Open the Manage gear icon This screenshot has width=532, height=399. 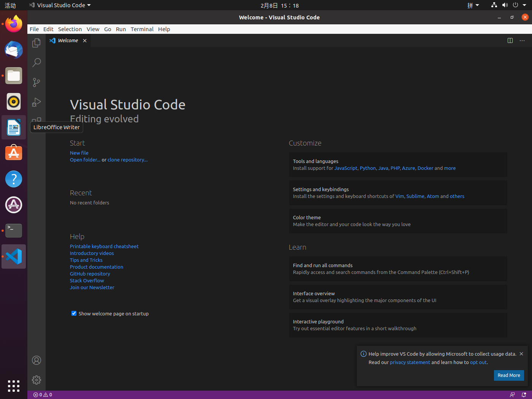pyautogui.click(x=36, y=380)
